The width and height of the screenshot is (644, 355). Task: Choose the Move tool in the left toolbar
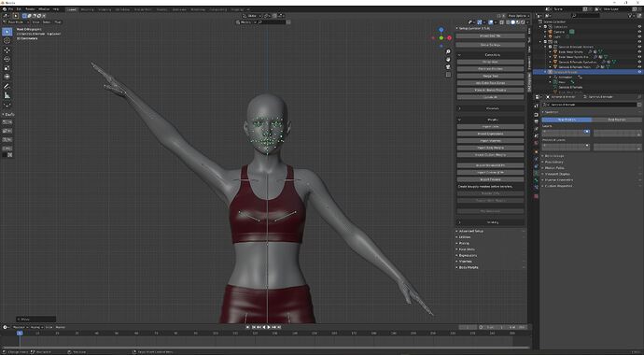coord(7,50)
